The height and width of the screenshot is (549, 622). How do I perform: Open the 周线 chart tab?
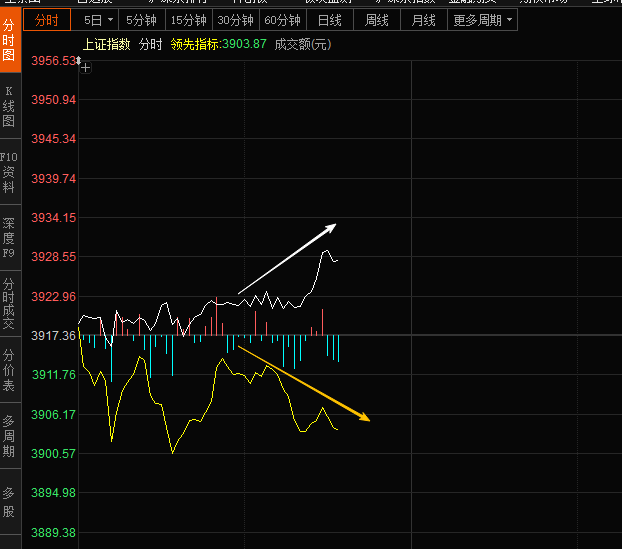point(376,20)
